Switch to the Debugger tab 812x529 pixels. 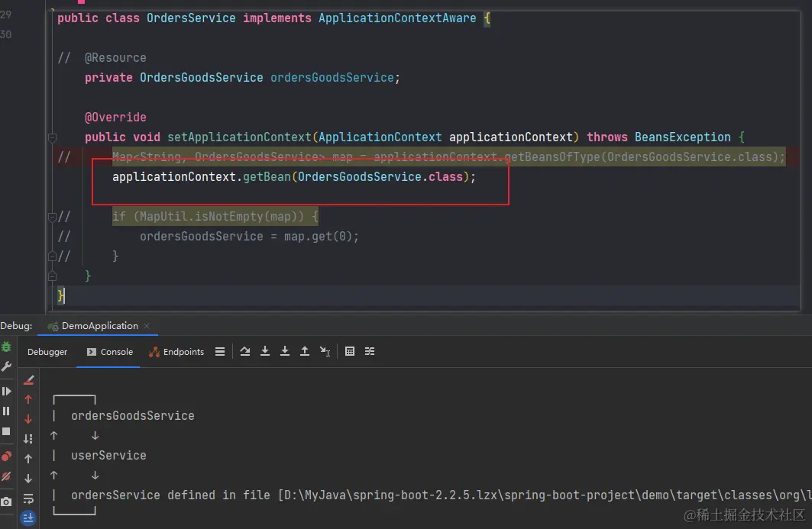[47, 352]
